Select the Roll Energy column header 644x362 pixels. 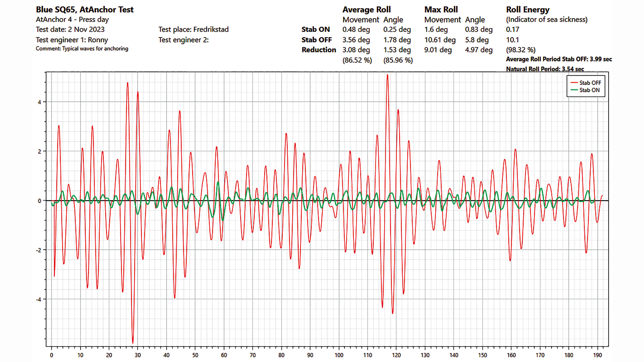pyautogui.click(x=527, y=10)
